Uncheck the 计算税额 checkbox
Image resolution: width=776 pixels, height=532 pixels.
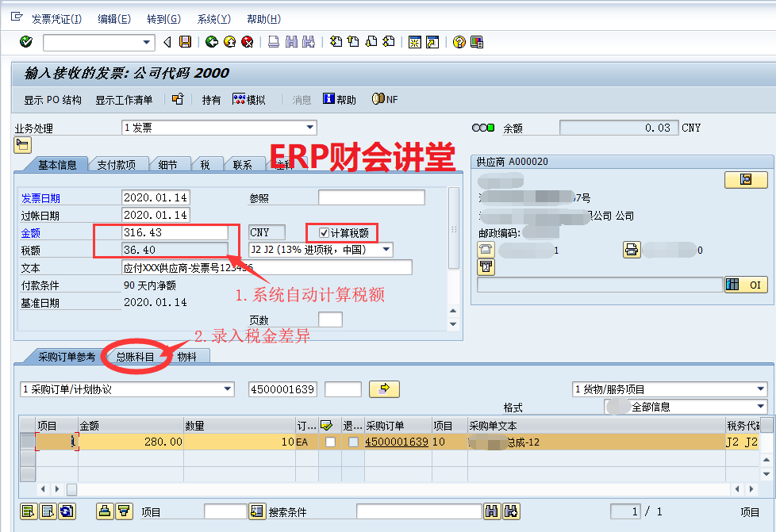tap(324, 232)
